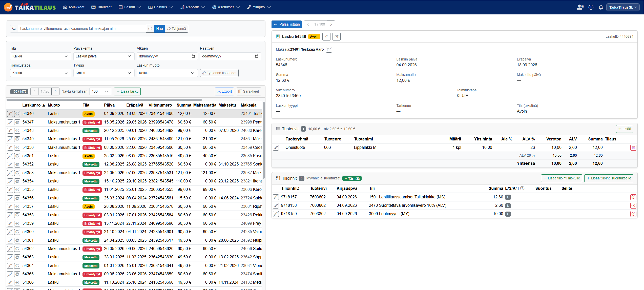Open Lasku 54346 in new window icon
This screenshot has height=290, width=644.
[337, 37]
